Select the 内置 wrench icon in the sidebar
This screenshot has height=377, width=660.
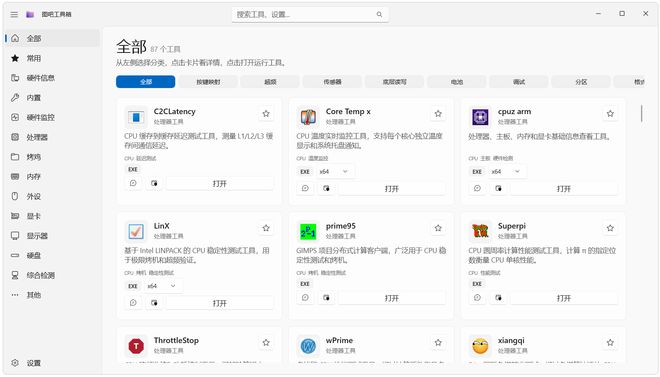pos(15,98)
